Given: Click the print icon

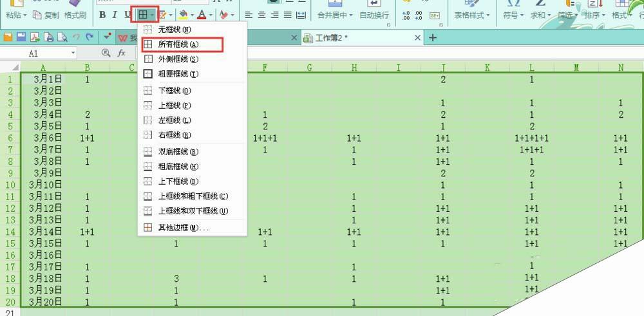Looking at the screenshot, I should [48, 37].
